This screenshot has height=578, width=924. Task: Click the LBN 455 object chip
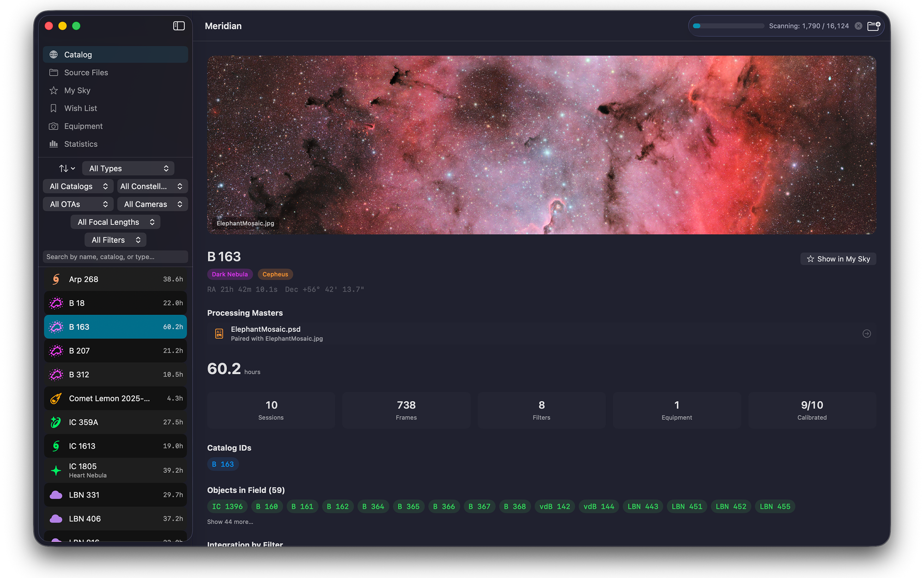pos(775,507)
